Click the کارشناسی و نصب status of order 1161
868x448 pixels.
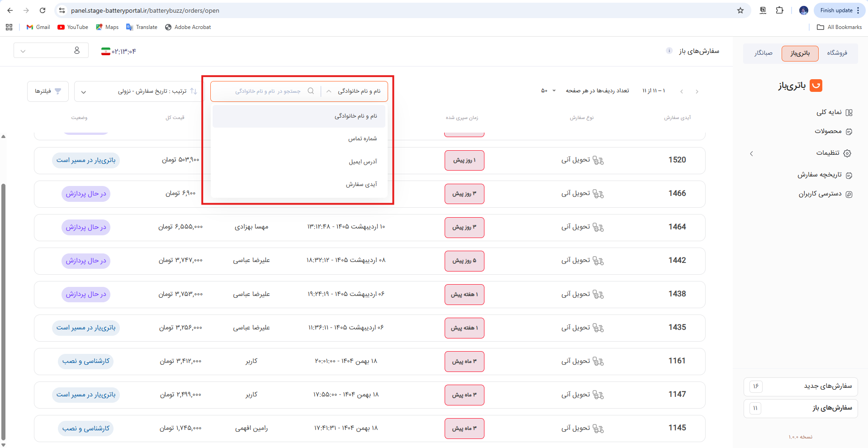point(86,361)
